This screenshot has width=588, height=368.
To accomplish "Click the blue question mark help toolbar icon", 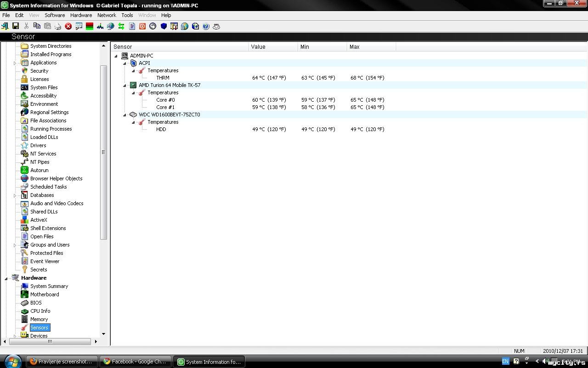I will tap(206, 26).
